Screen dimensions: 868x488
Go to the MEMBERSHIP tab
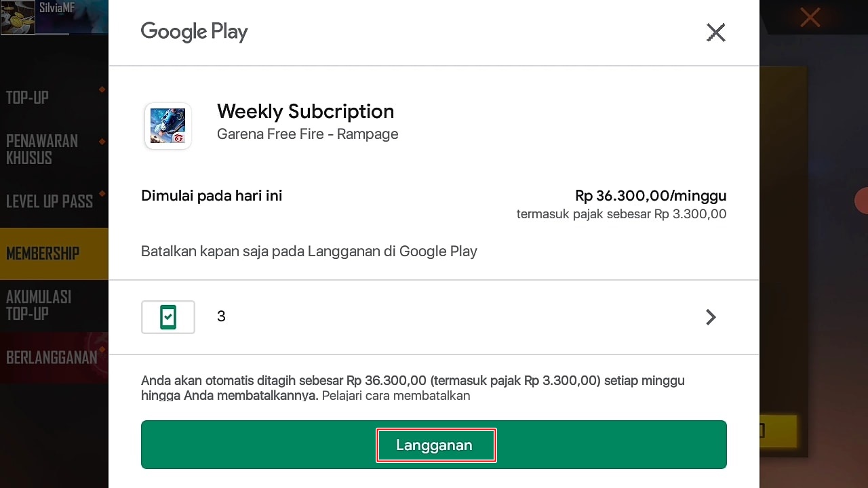43,253
